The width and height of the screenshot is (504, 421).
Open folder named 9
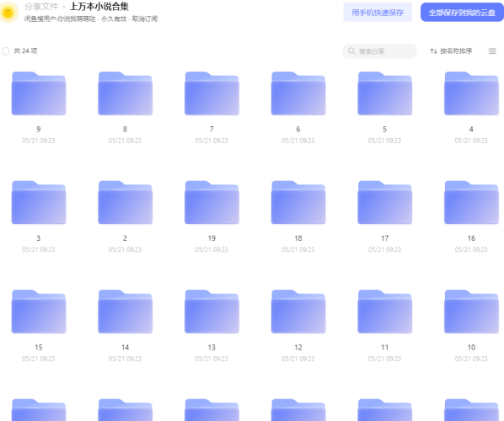pyautogui.click(x=39, y=93)
